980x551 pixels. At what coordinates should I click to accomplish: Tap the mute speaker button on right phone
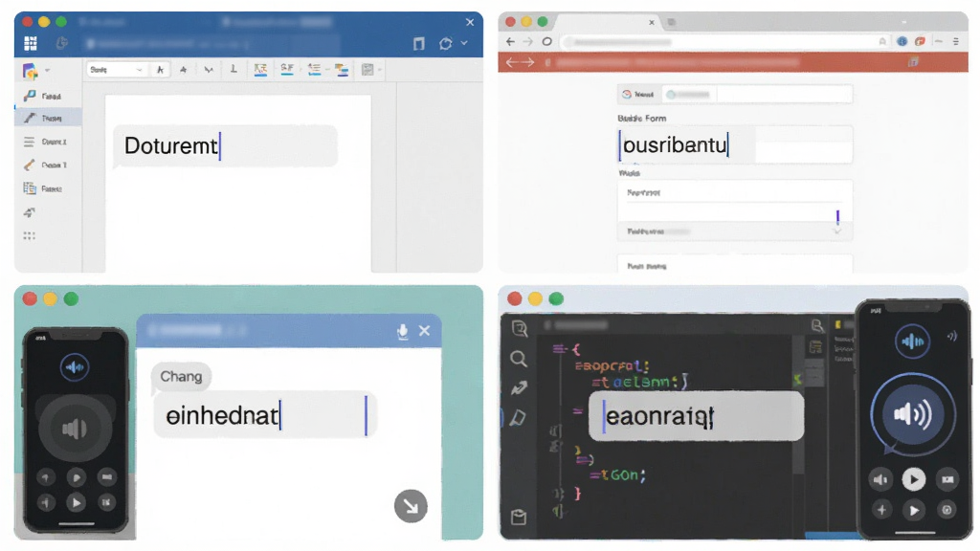(880, 479)
